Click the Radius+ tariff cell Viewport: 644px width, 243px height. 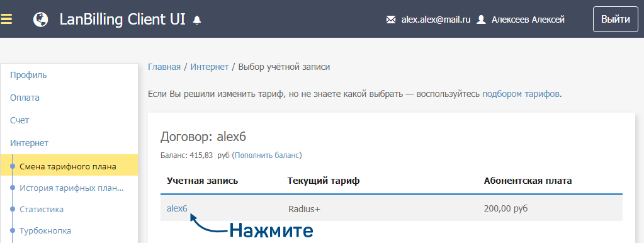pos(304,209)
